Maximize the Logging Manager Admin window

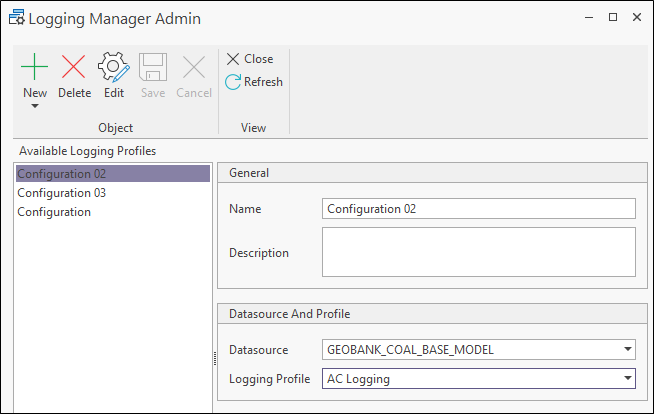tap(612, 17)
